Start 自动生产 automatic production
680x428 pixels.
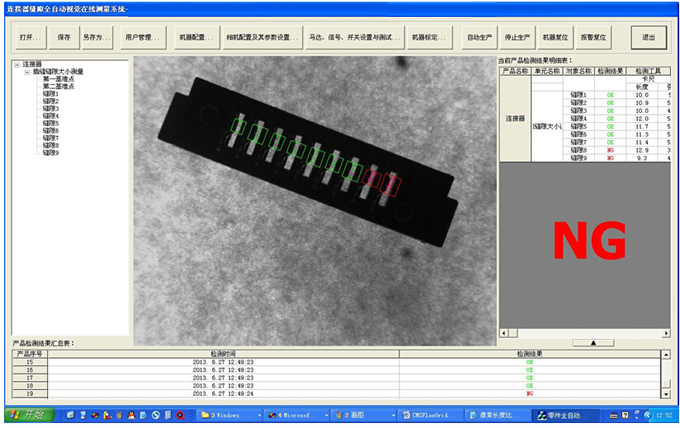[479, 37]
